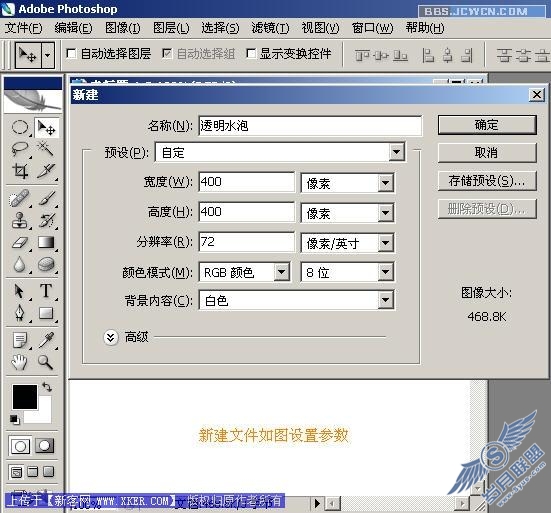This screenshot has height=513, width=551.
Task: Toggle 自动选择组 checkbox
Action: (167, 54)
